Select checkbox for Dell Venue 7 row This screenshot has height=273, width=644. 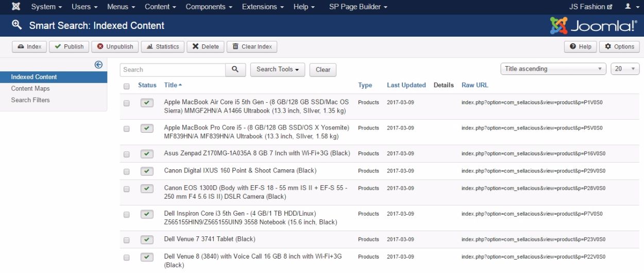(127, 240)
